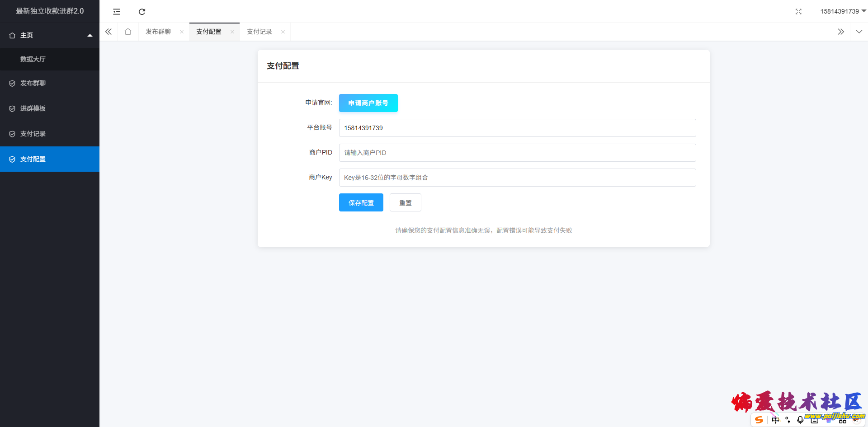Click the 申请商户账号 button
Screen dimensions: 868x427
point(368,103)
